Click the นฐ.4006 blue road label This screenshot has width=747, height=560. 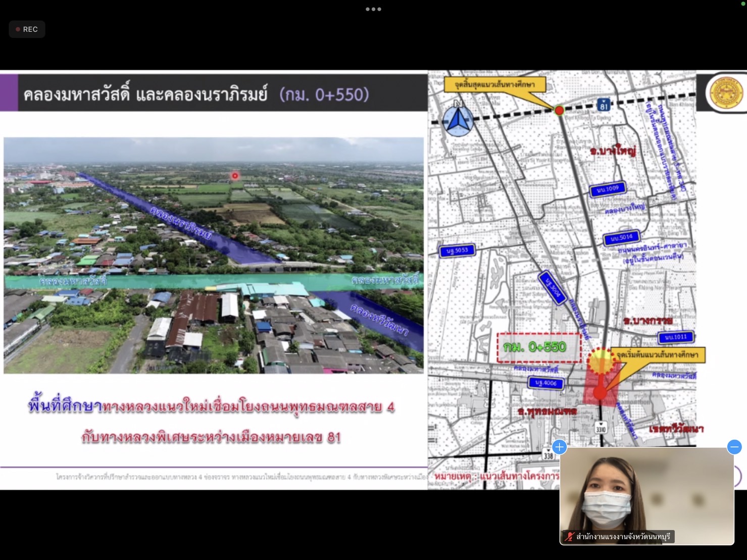coord(545,383)
